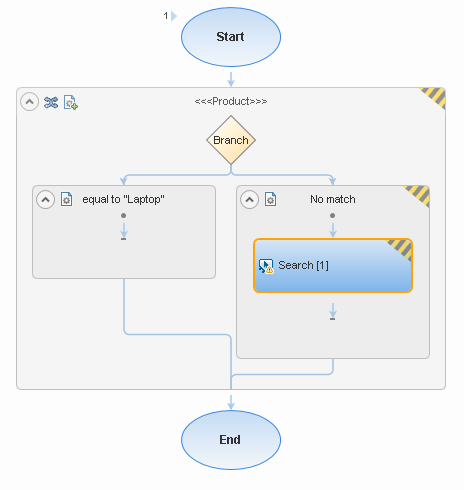Select the Search [1] step block
Screen dimensions: 464x490
coord(333,266)
